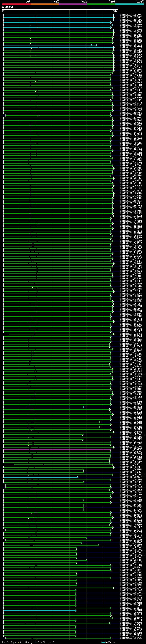Open hit UniRef100_Q1HQR4
Image resolution: width=146 pixels, height=644 pixels.
131,422
